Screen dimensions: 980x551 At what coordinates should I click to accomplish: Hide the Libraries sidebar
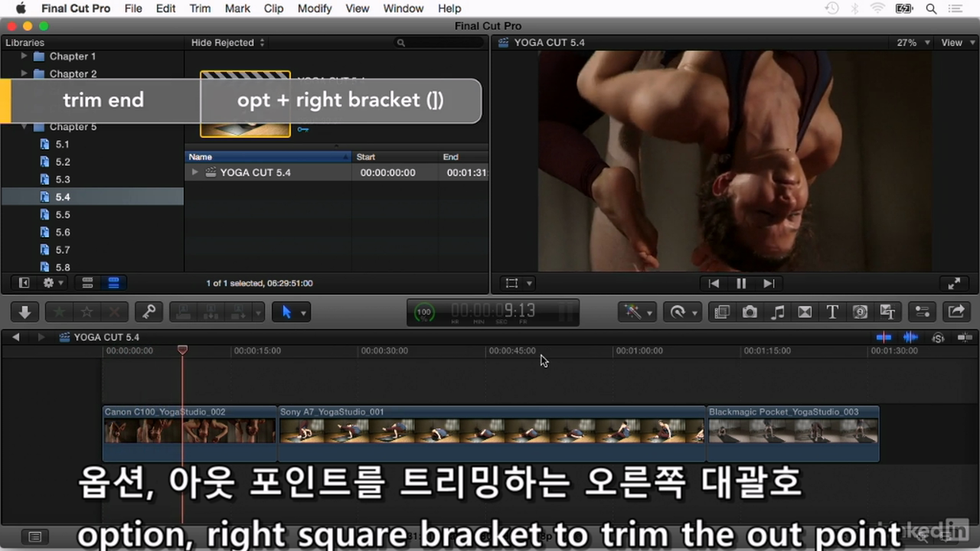click(24, 283)
